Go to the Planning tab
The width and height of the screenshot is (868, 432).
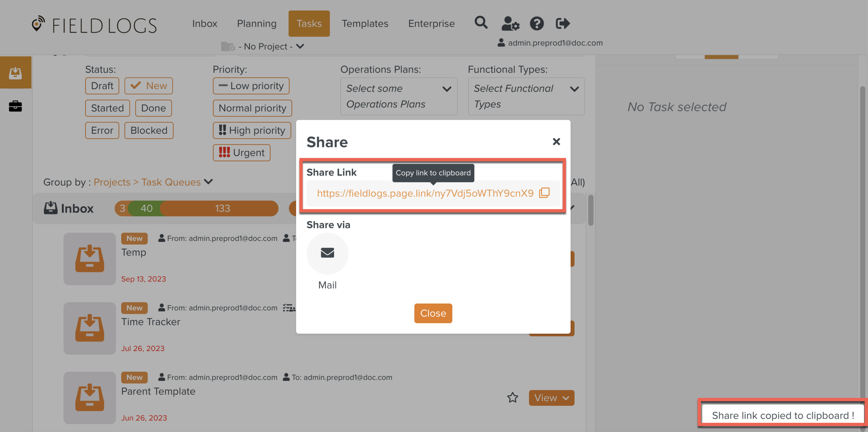(x=257, y=24)
